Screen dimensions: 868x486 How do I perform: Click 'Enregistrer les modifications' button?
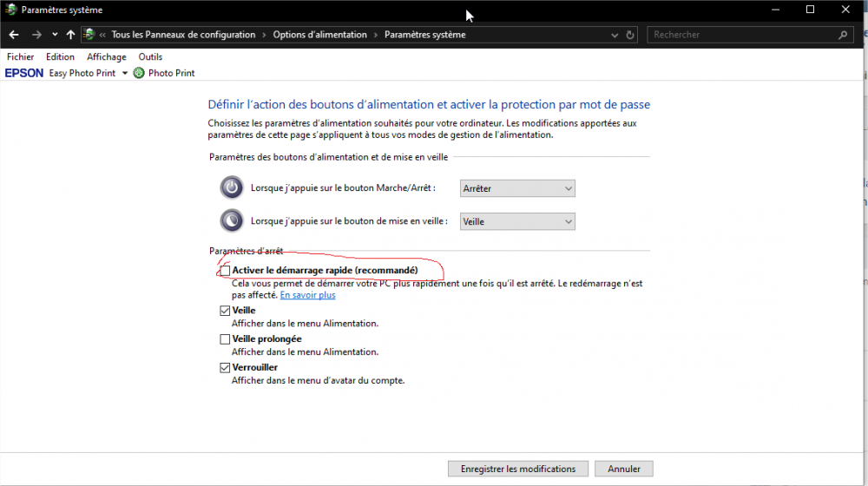coord(517,469)
